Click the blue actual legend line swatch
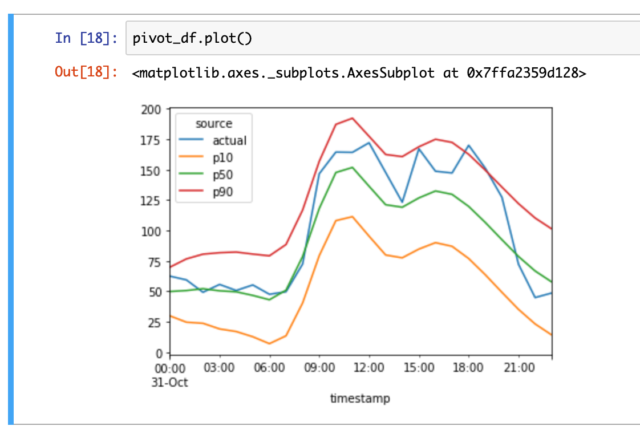The width and height of the screenshot is (640, 430). tap(191, 140)
